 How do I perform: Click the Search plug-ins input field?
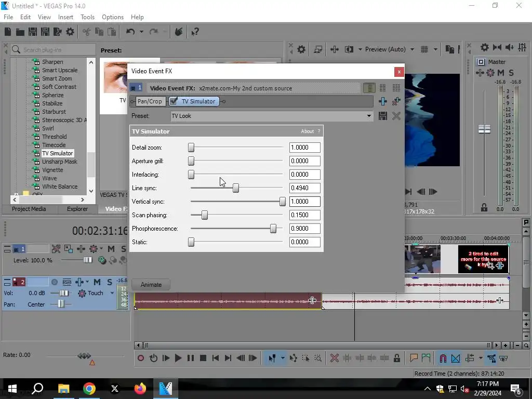[53, 50]
